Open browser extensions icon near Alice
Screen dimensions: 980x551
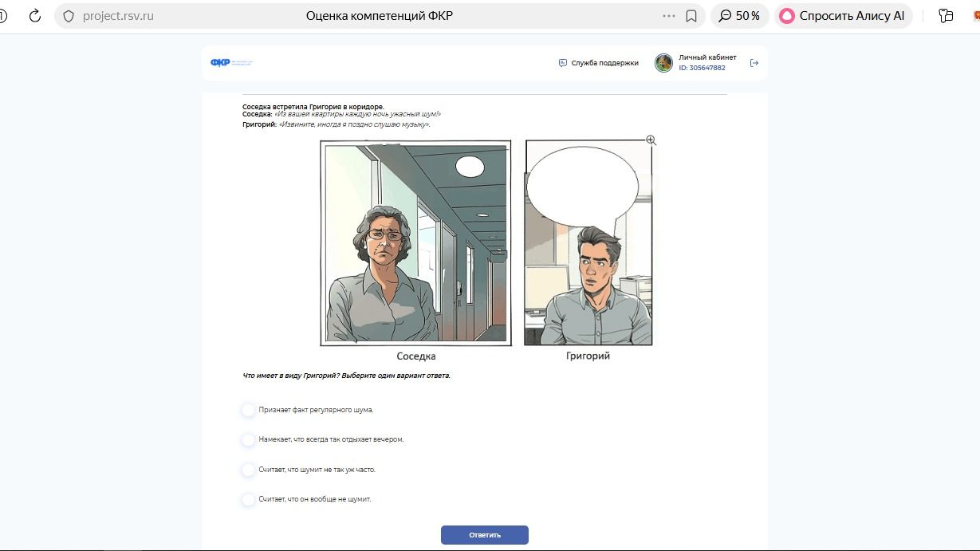click(x=946, y=16)
